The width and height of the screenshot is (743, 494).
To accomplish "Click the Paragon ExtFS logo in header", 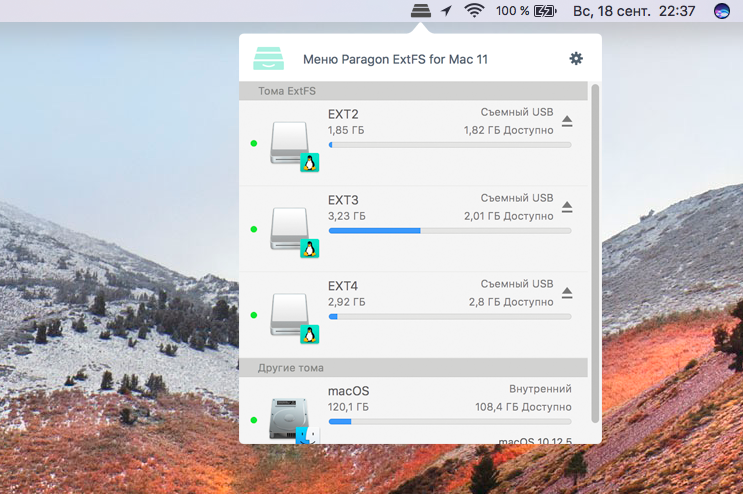I will pos(268,58).
